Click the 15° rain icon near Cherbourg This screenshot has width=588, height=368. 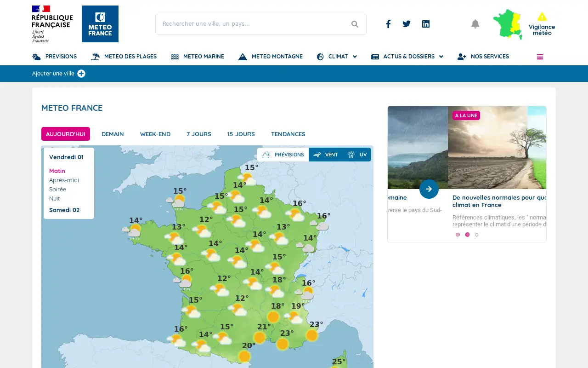pos(176,201)
